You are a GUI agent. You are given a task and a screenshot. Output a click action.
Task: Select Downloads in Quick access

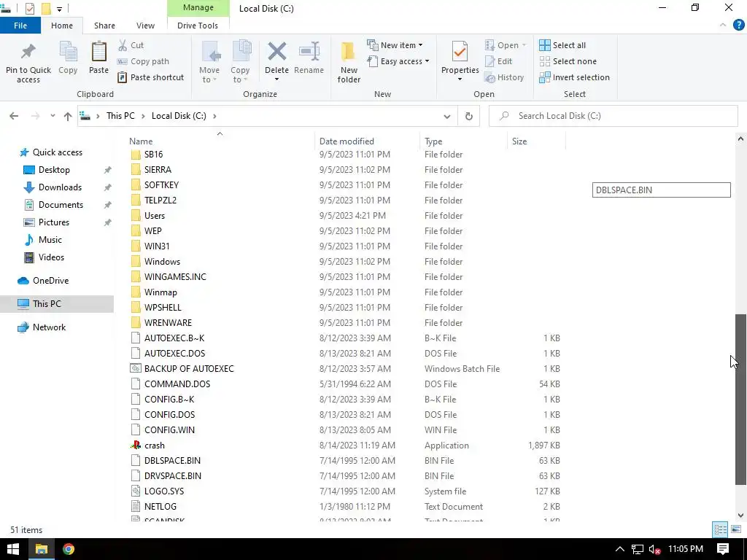pyautogui.click(x=60, y=187)
